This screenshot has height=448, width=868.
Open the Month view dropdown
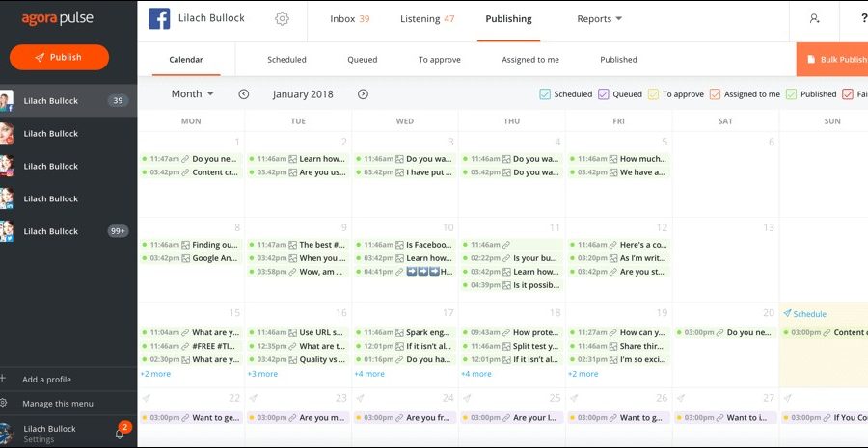(192, 94)
